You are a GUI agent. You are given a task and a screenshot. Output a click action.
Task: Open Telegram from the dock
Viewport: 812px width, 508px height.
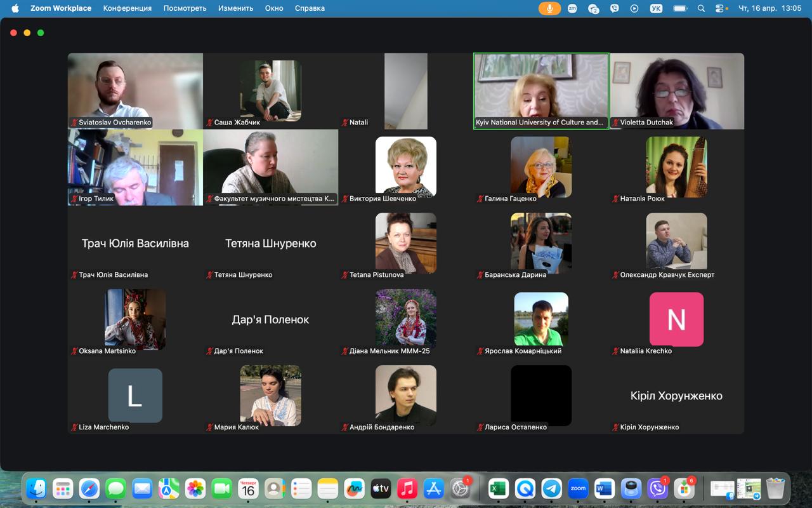(551, 488)
